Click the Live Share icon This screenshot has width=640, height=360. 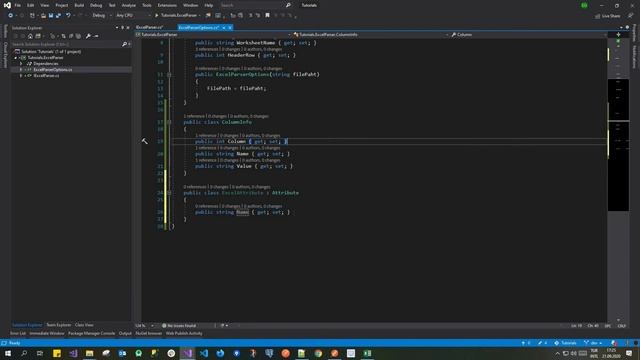coord(598,16)
